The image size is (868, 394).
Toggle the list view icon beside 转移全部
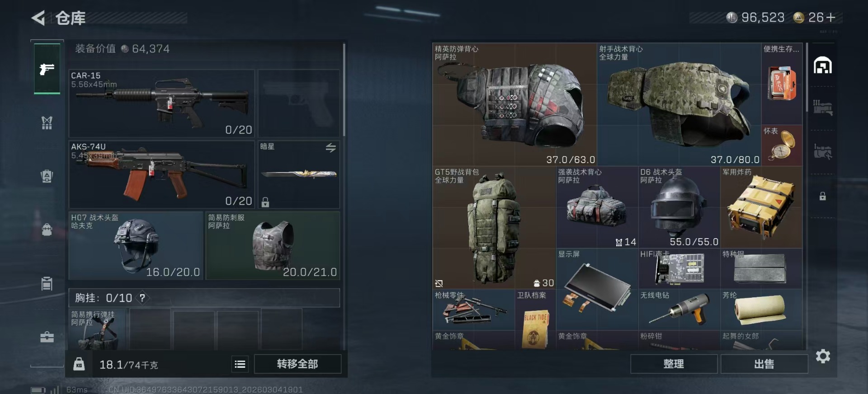click(240, 364)
